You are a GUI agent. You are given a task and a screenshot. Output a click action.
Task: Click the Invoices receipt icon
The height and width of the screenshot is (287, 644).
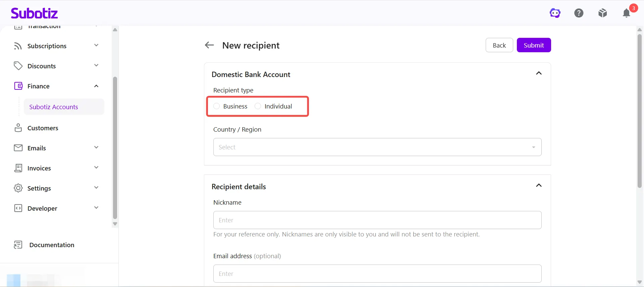coord(18,168)
